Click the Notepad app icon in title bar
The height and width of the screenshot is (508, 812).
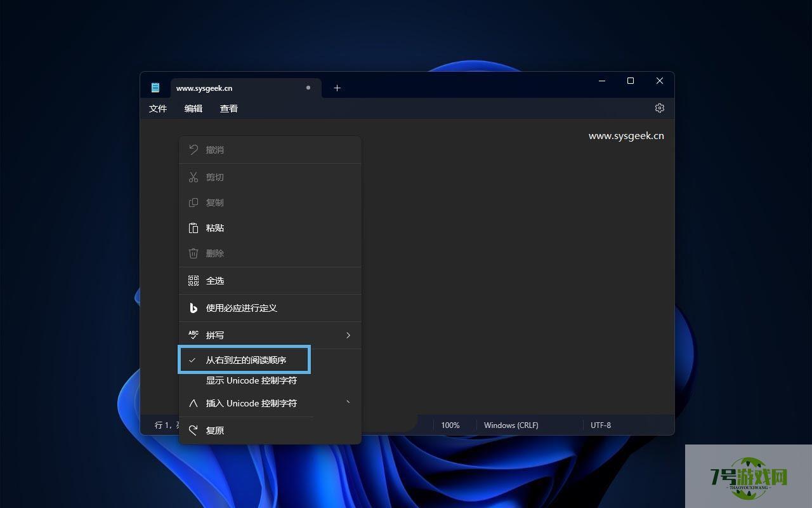click(155, 88)
